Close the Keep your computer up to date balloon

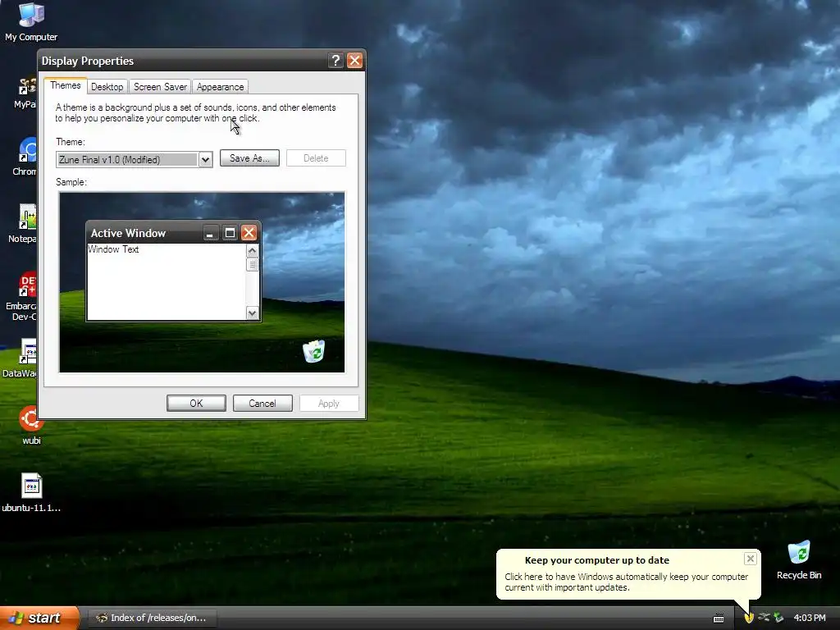click(750, 559)
